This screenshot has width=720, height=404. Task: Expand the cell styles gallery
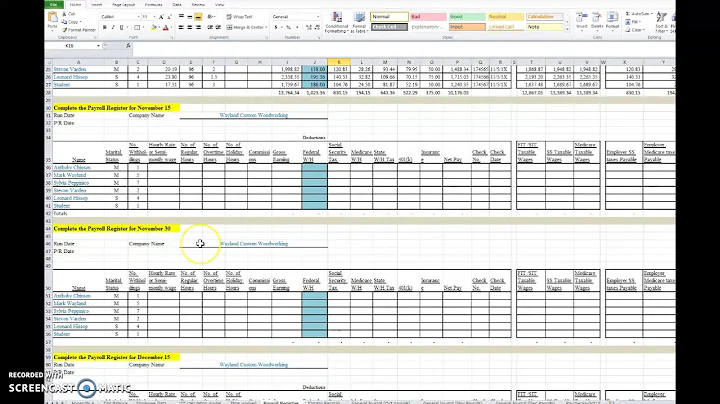pos(567,29)
